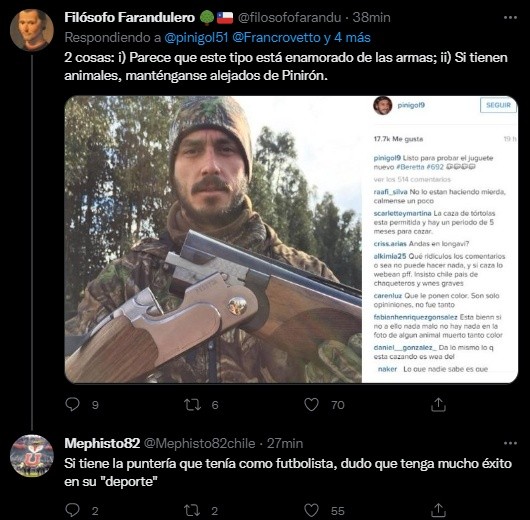Open Mephisto82's profile picture

31,455
